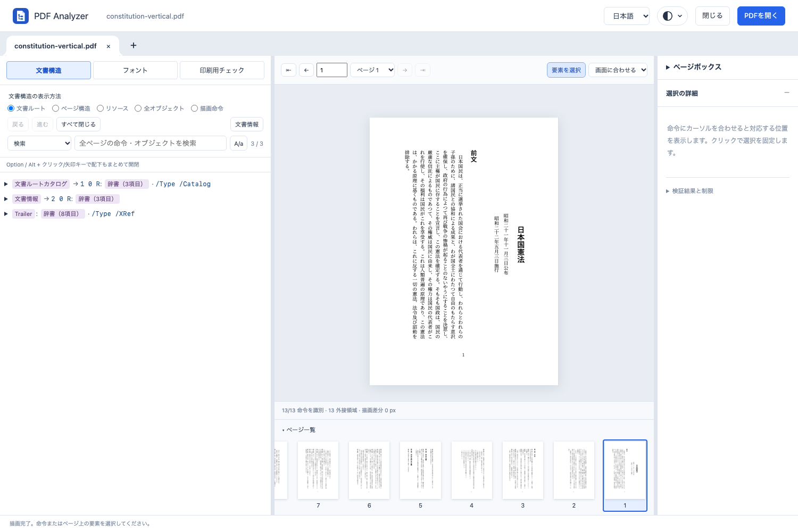This screenshot has height=532, width=798.
Task: Select the ページ構造 radio option
Action: coord(55,109)
